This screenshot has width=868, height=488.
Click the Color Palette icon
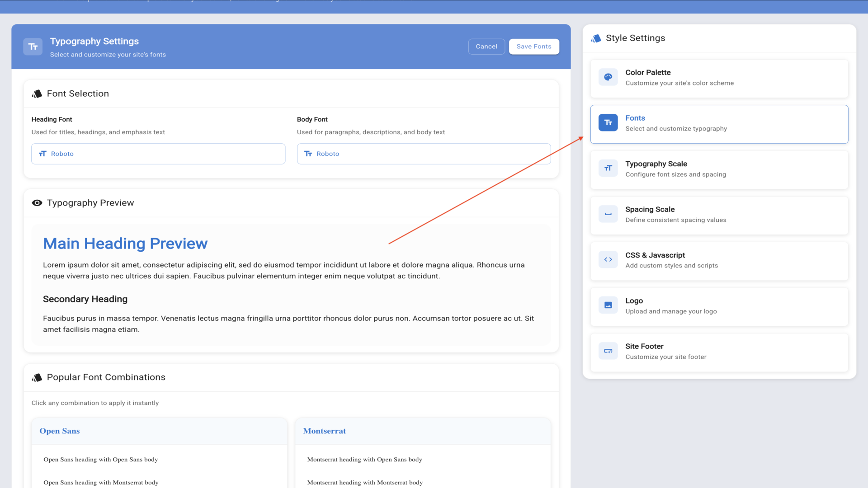point(608,77)
